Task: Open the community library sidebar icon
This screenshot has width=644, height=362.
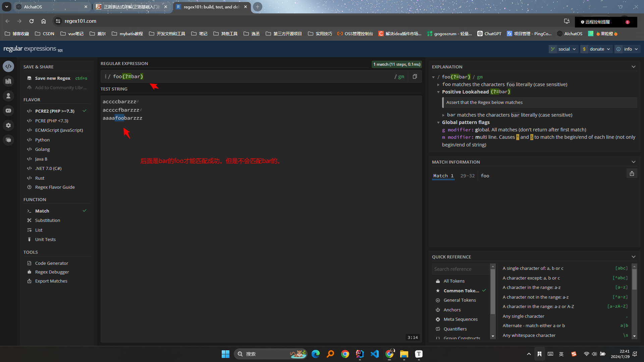Action: [x=8, y=81]
